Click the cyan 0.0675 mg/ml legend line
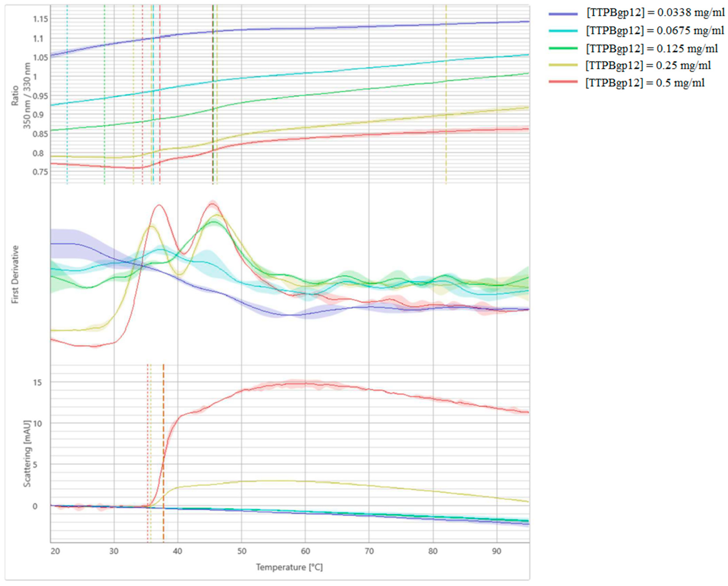Screen dimensions: 728x586 pyautogui.click(x=563, y=31)
